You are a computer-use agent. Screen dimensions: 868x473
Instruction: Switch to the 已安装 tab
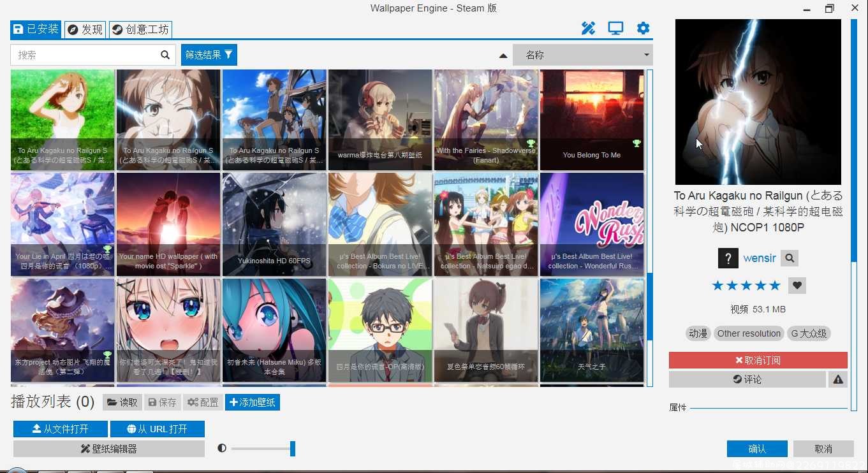[x=36, y=29]
